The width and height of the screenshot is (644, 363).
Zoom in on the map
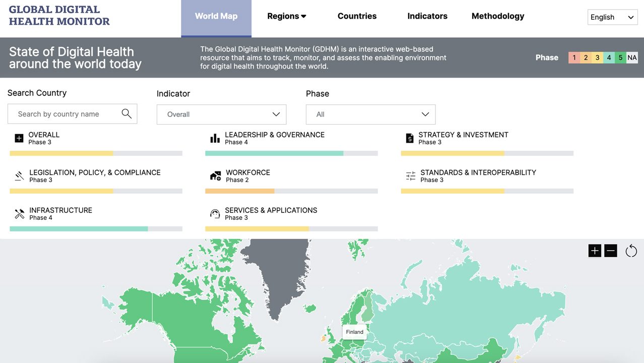pyautogui.click(x=595, y=251)
